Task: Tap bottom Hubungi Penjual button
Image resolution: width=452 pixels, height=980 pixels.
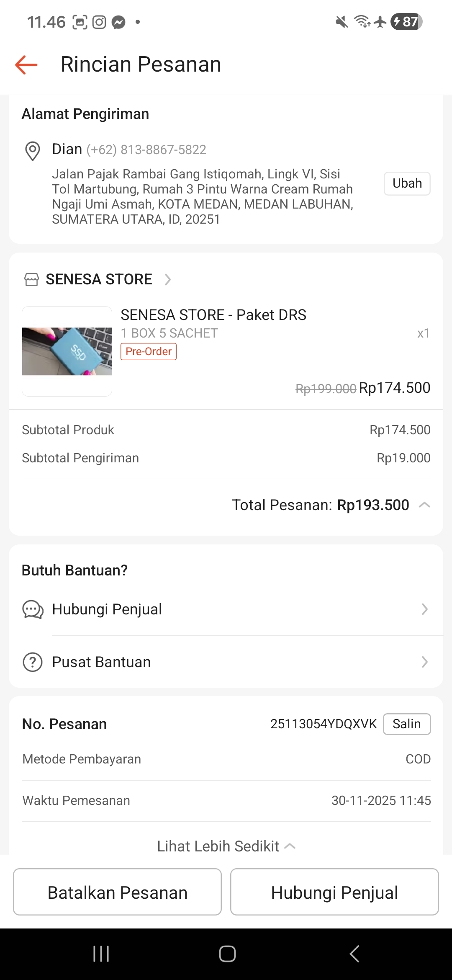Action: pos(334,892)
